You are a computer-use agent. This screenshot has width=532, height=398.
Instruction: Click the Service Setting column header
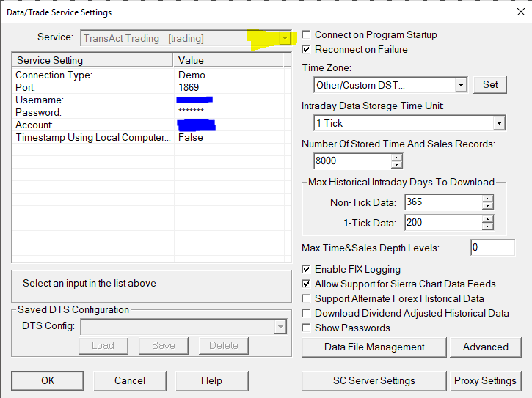pos(93,60)
